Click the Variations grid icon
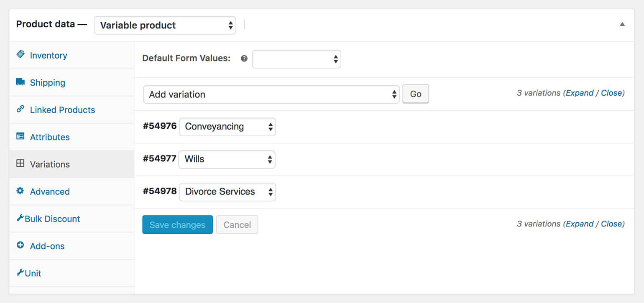 click(x=20, y=163)
